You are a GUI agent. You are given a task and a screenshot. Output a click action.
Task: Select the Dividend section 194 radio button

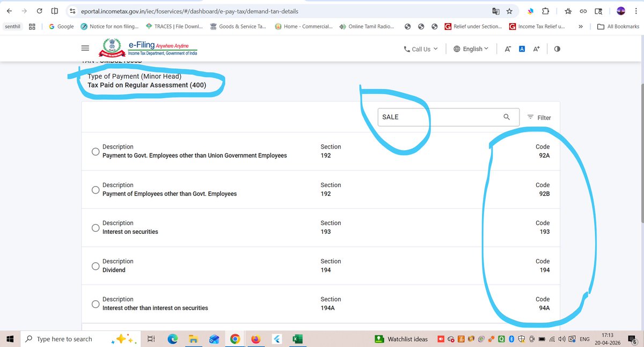pos(95,265)
